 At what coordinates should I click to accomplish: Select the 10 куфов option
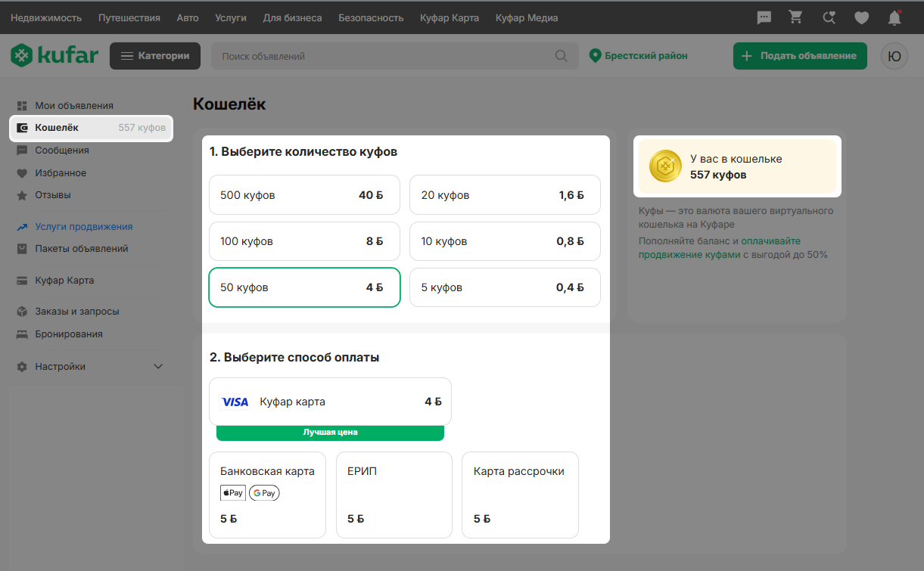(x=505, y=241)
